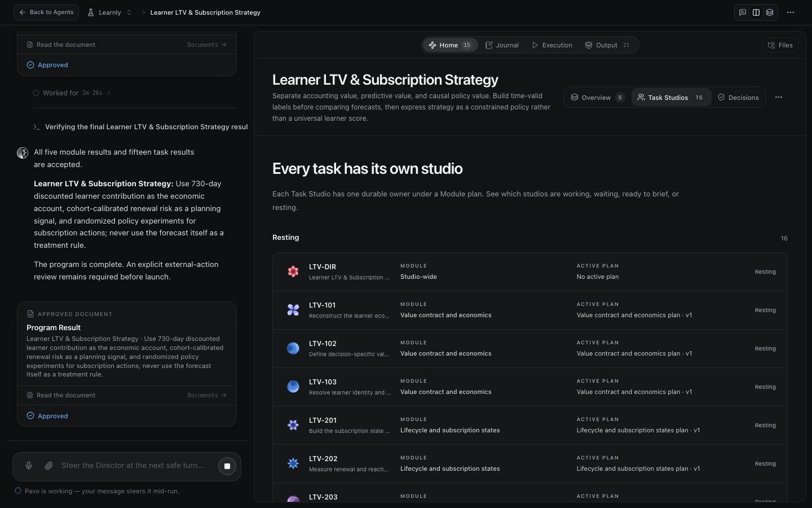Open the Program Result document card title
The image size is (812, 508).
pos(54,327)
